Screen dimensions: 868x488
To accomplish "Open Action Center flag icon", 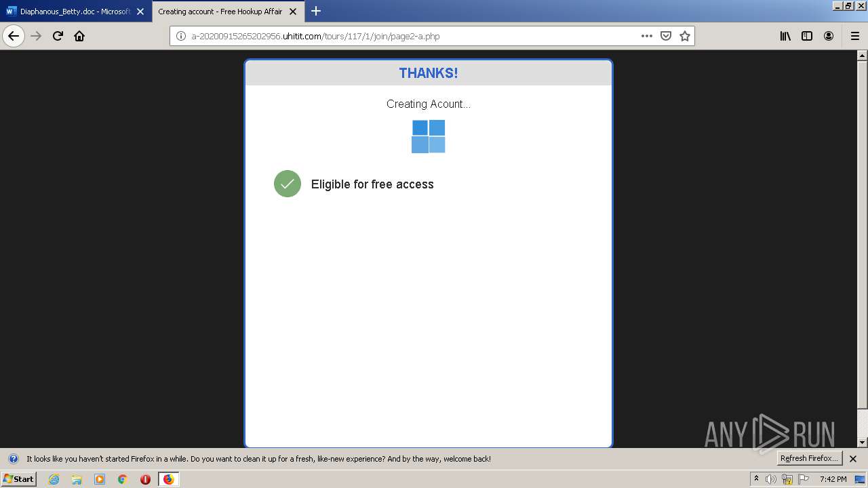I will pos(804,479).
